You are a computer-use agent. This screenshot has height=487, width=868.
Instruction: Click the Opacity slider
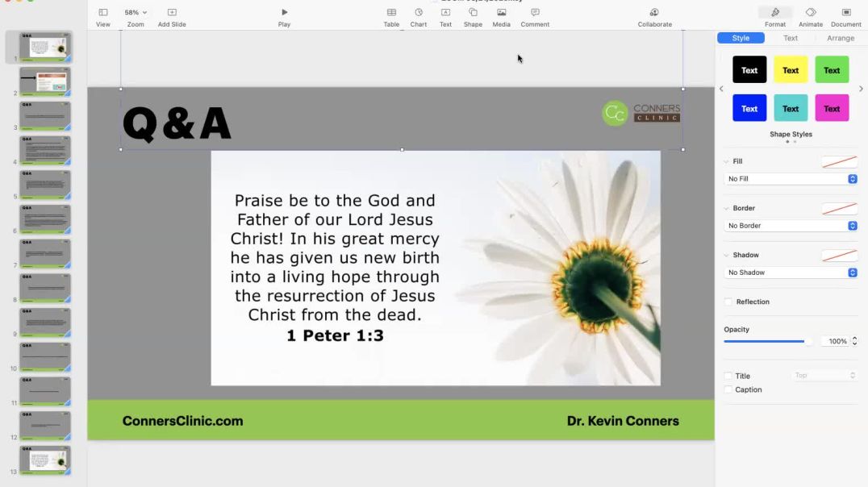(x=768, y=341)
